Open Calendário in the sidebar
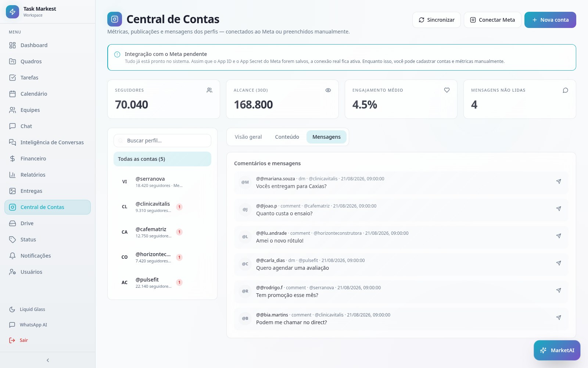The image size is (588, 368). (x=48, y=94)
